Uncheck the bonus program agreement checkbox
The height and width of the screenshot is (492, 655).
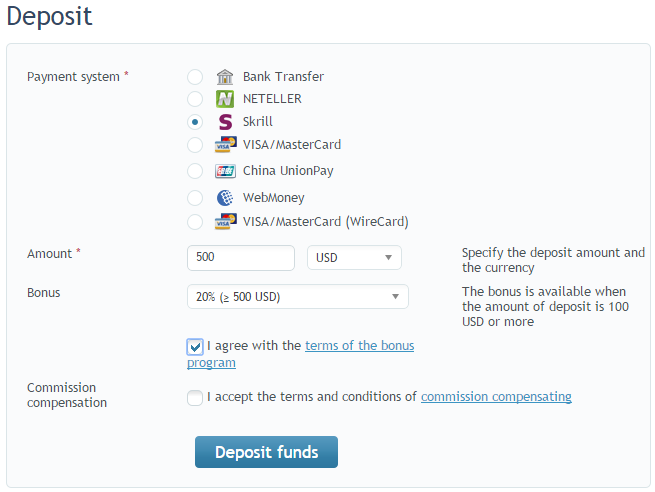click(195, 347)
